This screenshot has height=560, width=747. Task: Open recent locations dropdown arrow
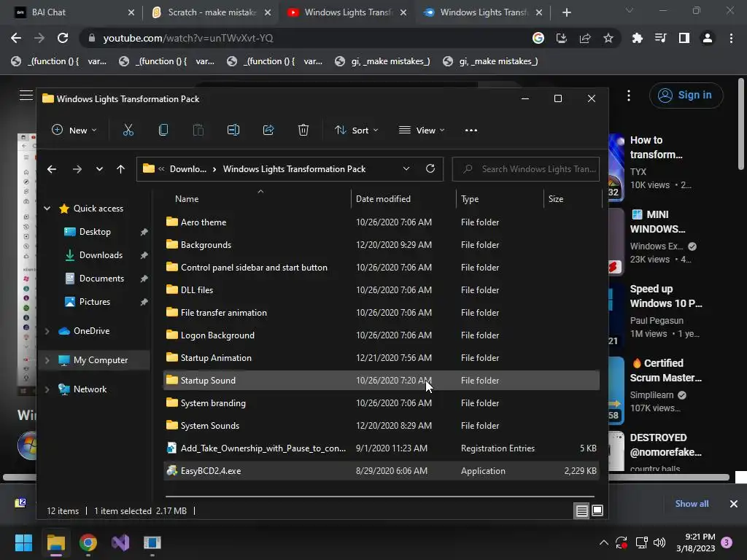[x=99, y=169]
